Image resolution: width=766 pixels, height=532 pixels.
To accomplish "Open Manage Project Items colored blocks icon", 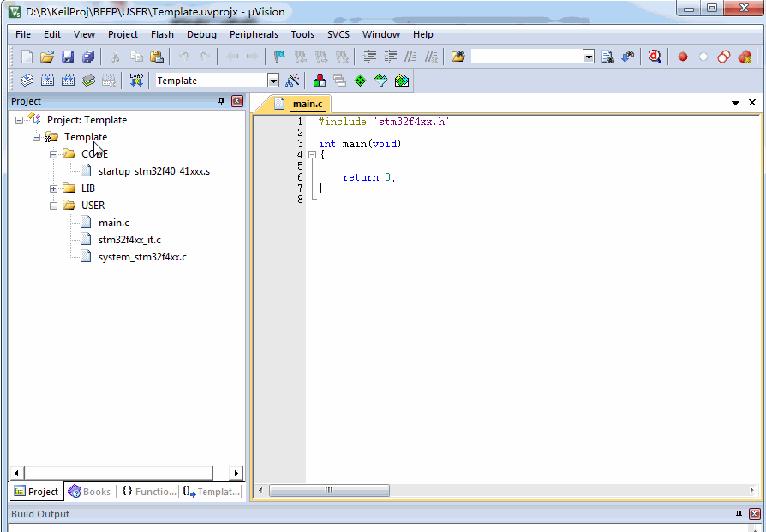I will pos(320,81).
